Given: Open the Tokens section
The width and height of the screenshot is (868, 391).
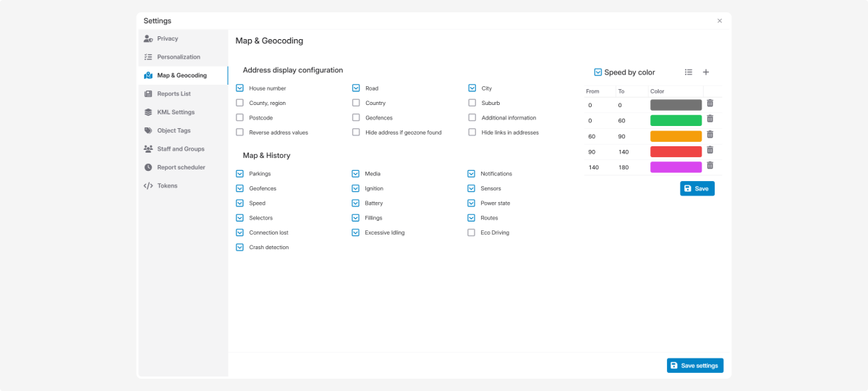Looking at the screenshot, I should (167, 186).
